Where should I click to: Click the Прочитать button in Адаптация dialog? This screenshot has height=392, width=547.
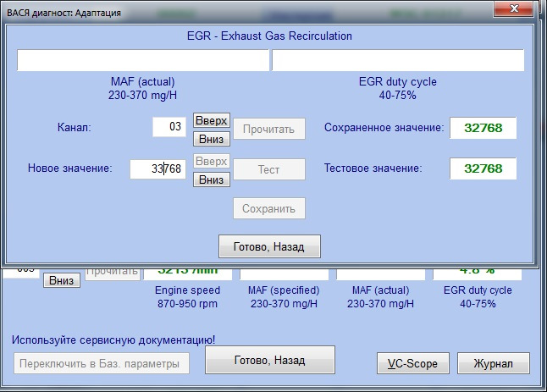[269, 129]
